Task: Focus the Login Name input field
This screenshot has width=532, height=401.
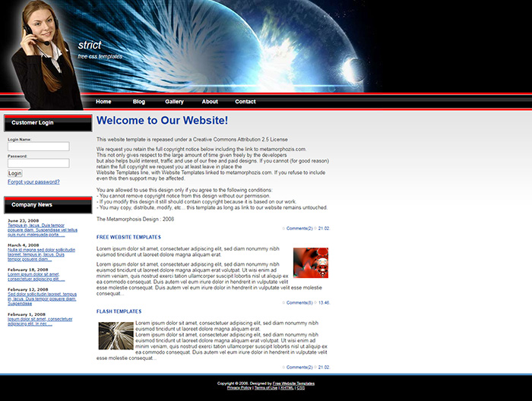Action: 39,147
